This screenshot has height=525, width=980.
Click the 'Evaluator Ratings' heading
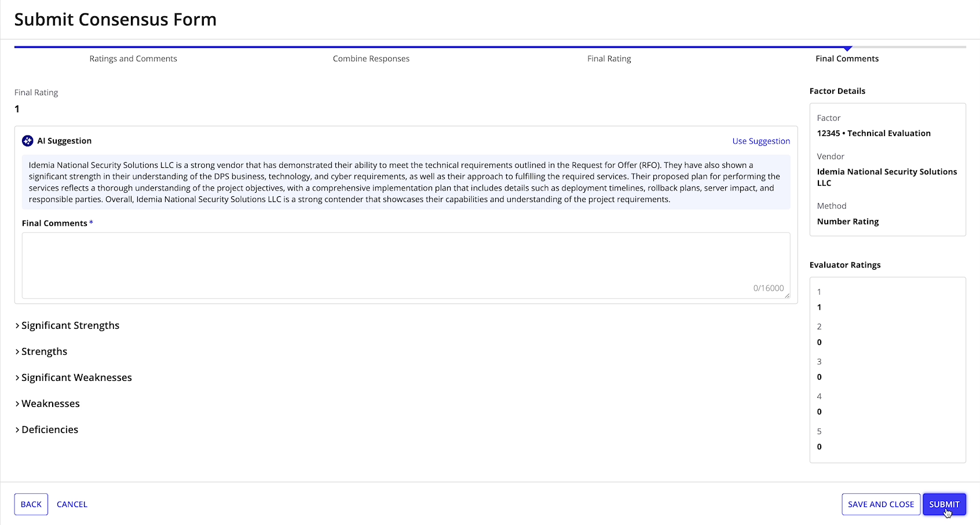click(845, 265)
